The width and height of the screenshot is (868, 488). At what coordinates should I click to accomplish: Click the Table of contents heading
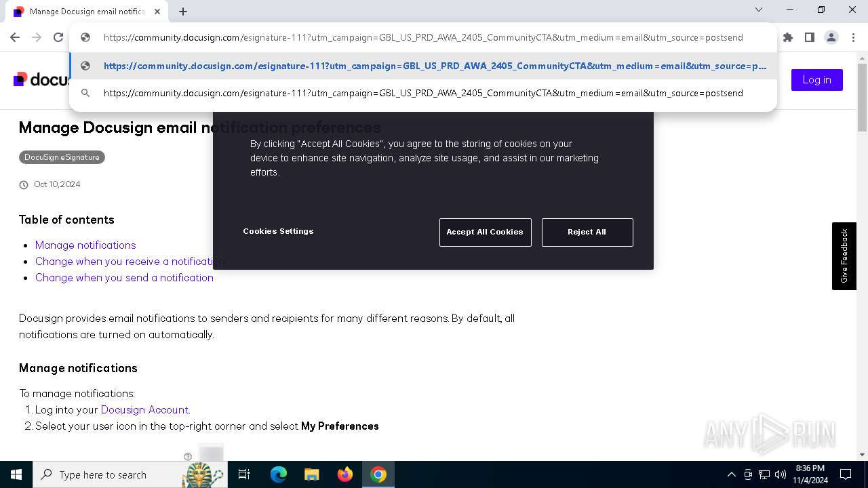pos(66,220)
